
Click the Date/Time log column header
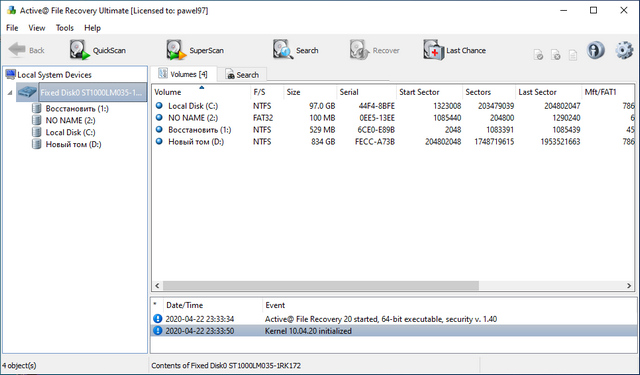212,305
